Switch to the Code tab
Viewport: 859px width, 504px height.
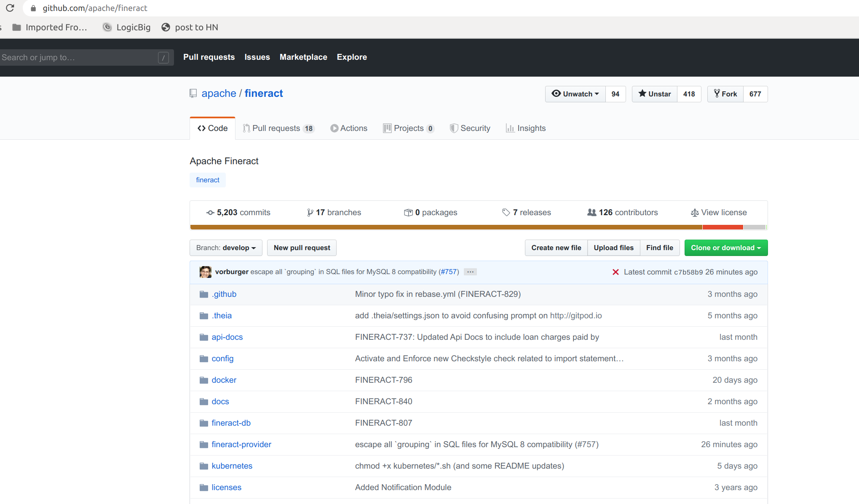(x=212, y=128)
